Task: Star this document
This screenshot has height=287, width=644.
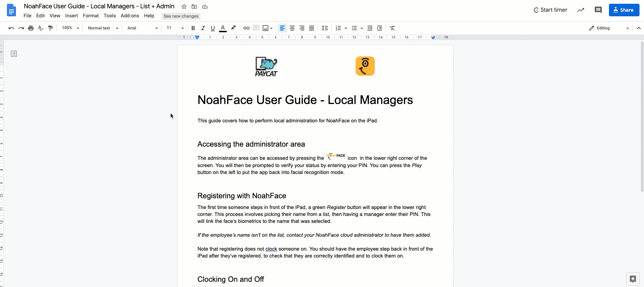Action: pyautogui.click(x=184, y=7)
